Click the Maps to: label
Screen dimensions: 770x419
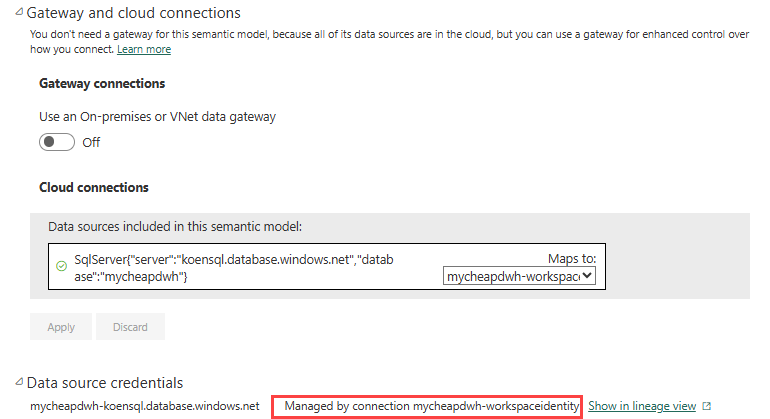[x=571, y=258]
